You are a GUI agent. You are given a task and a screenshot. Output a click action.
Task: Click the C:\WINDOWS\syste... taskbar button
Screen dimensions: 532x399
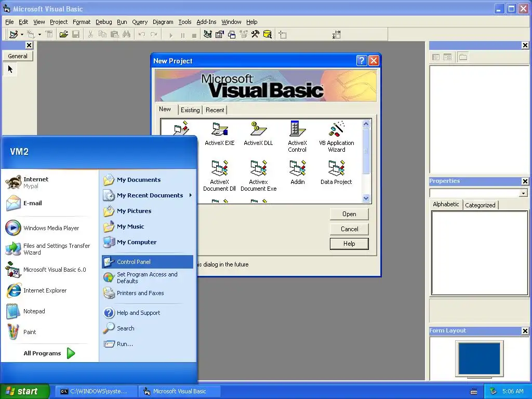[96, 391]
